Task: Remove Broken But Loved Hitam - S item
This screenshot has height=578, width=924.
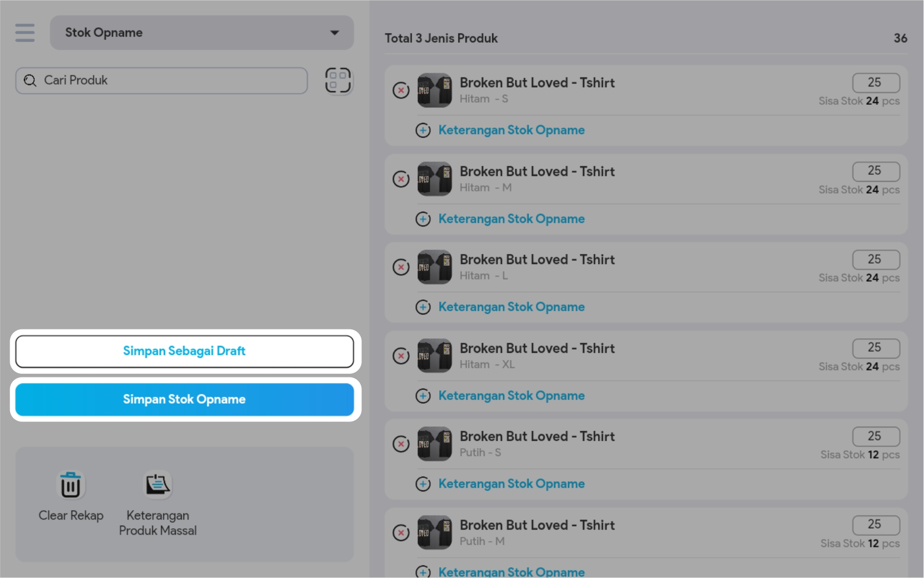Action: (x=401, y=90)
